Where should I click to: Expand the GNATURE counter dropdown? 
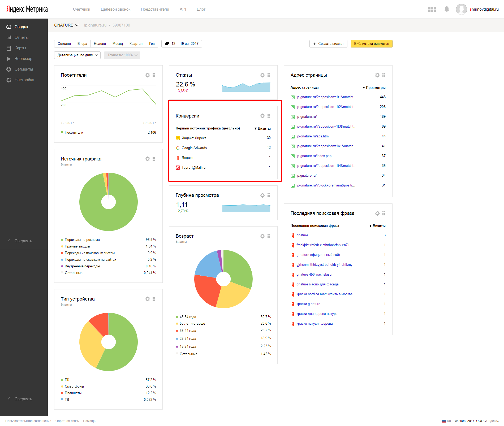pos(66,25)
